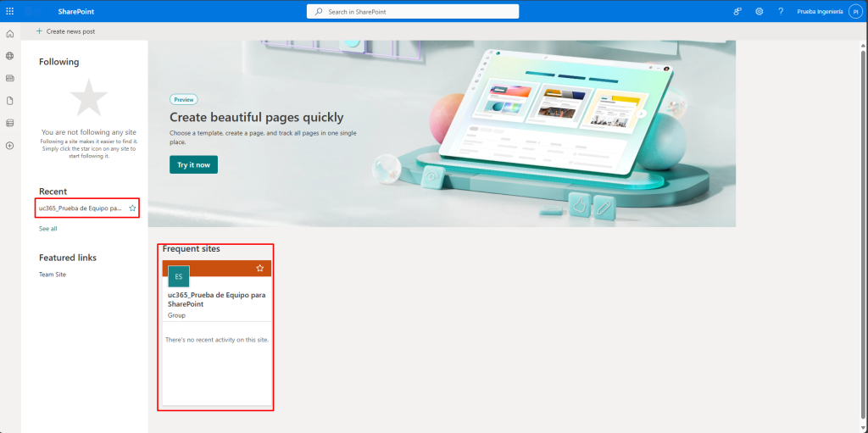Toggle follow star on frequent site card
The width and height of the screenshot is (868, 433).
coord(260,268)
